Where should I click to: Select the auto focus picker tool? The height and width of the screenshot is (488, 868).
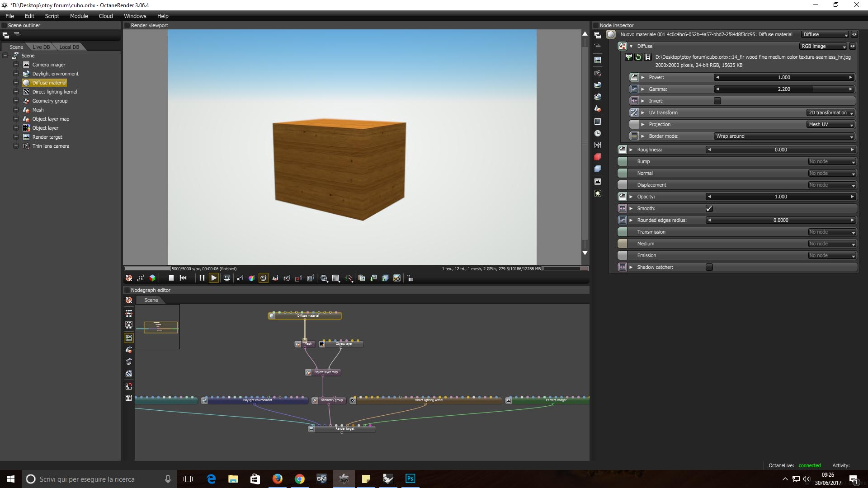[240, 278]
